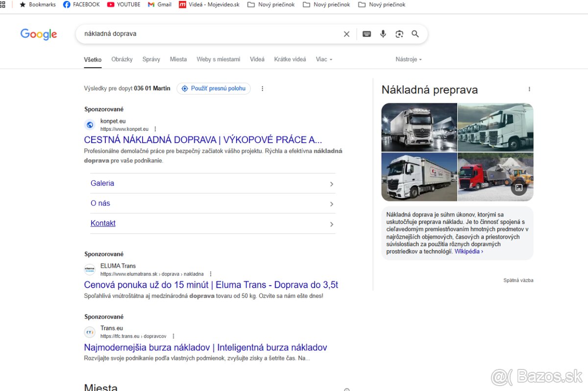Switch to the Správy tab

(x=151, y=59)
